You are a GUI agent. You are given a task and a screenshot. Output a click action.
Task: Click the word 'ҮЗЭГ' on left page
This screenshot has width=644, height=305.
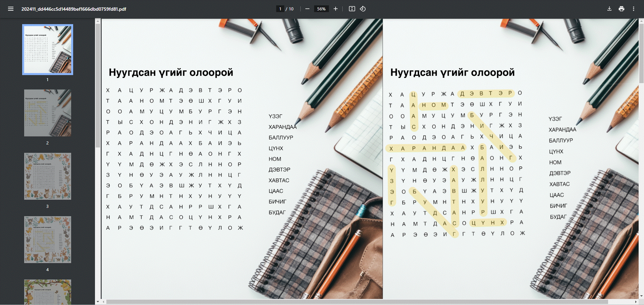[276, 116]
